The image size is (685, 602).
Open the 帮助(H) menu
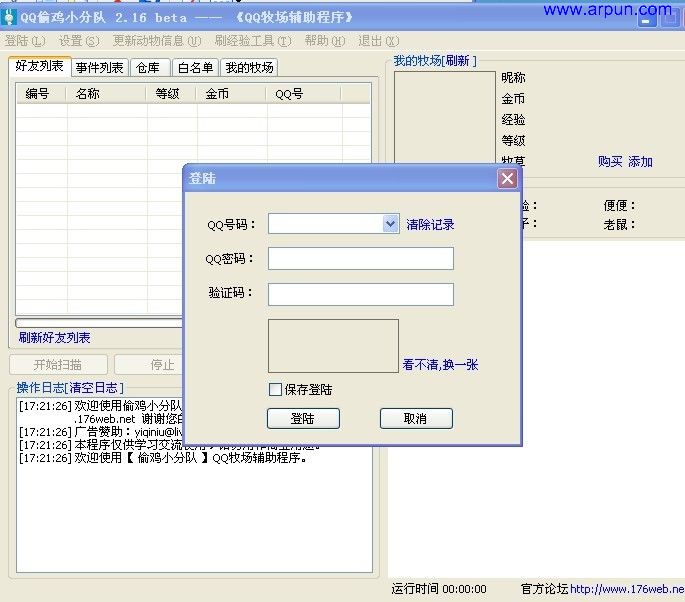(x=325, y=41)
